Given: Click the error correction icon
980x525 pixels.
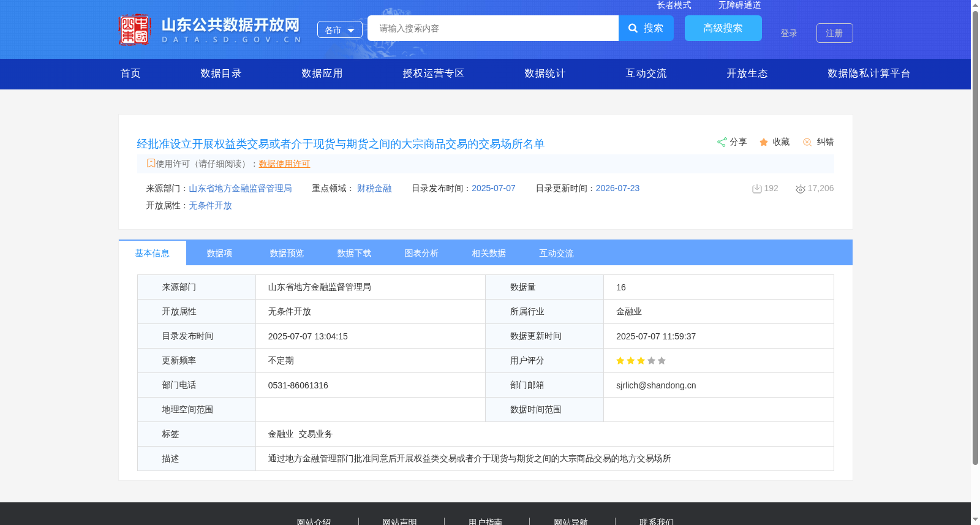Looking at the screenshot, I should click(x=807, y=142).
